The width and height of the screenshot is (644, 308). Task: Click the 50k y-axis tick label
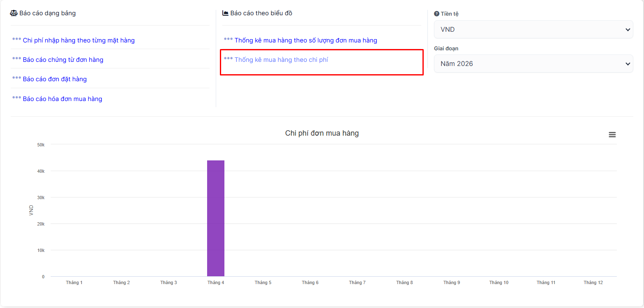pyautogui.click(x=41, y=145)
